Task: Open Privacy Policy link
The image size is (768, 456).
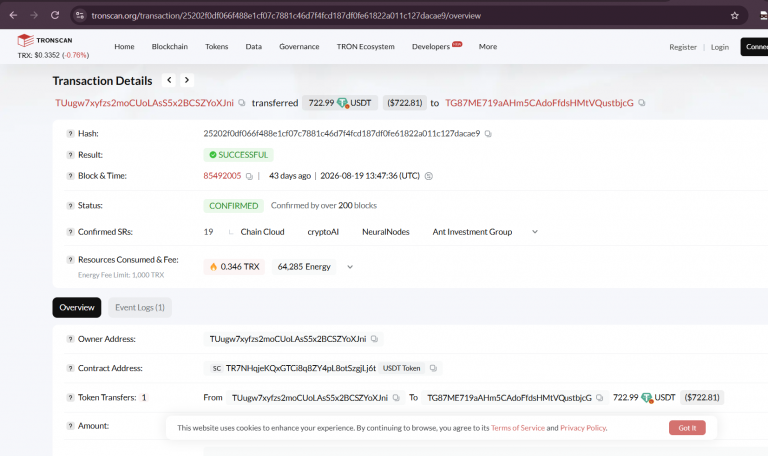Action: [583, 428]
